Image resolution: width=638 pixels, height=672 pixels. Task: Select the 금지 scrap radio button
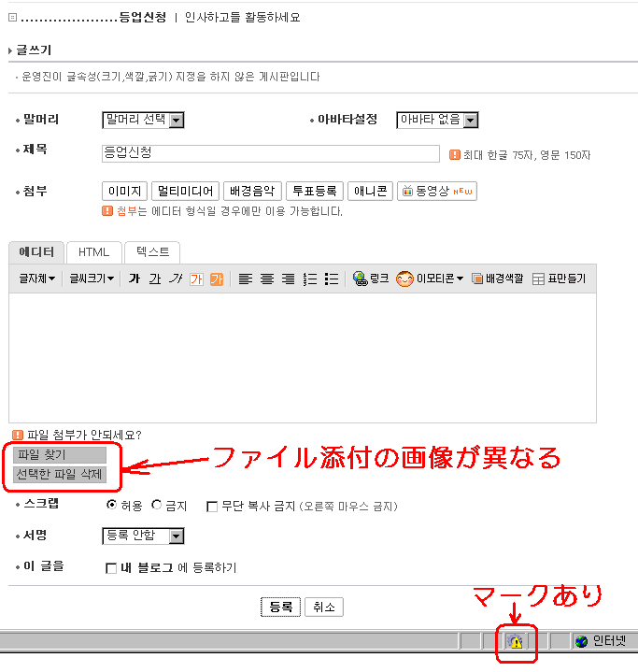pyautogui.click(x=157, y=505)
